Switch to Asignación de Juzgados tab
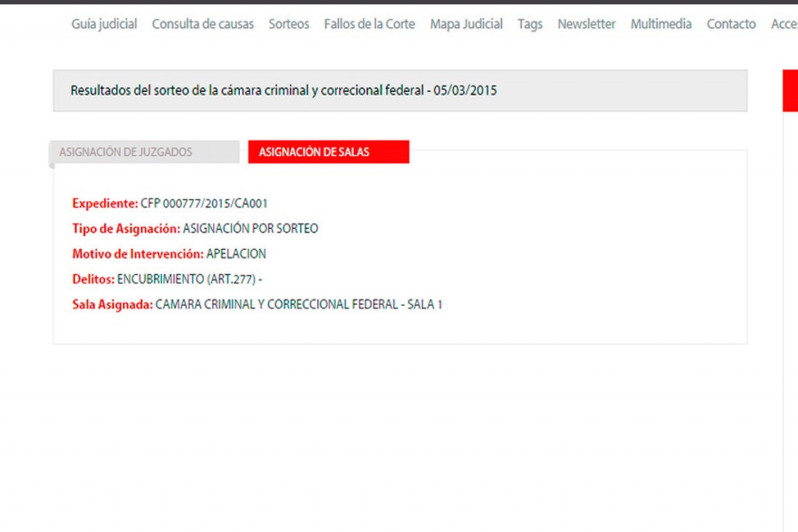798x532 pixels. [144, 152]
